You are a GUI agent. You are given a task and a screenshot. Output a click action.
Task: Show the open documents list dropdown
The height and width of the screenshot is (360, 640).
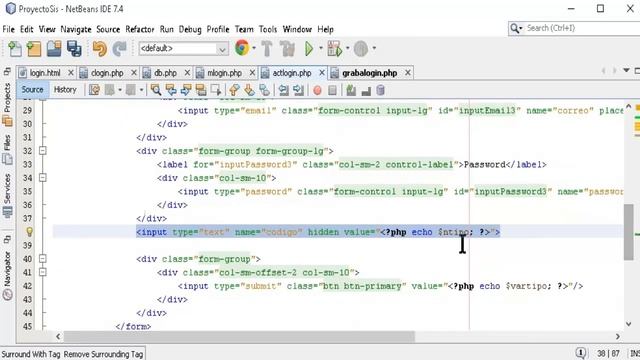coord(626,71)
